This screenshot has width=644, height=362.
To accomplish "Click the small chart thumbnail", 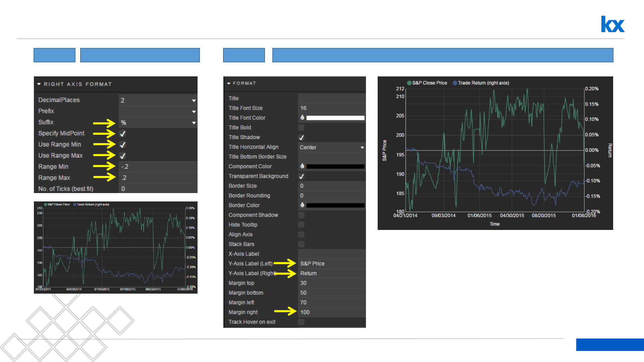I will (115, 247).
